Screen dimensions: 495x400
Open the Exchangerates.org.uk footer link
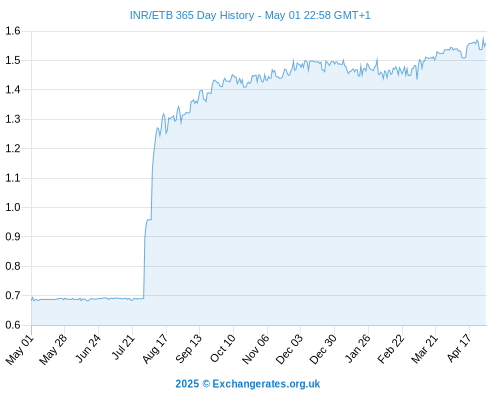point(266,384)
